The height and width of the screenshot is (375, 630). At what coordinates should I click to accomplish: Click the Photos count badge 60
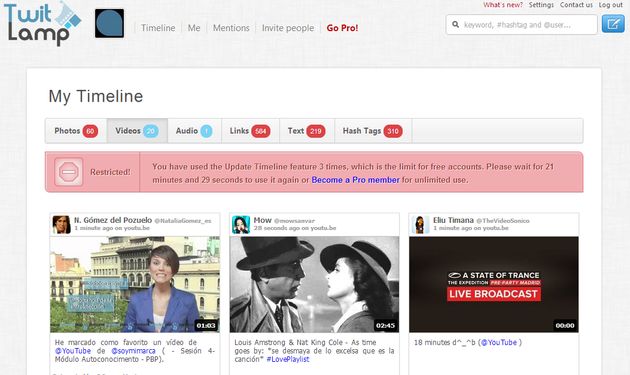90,131
